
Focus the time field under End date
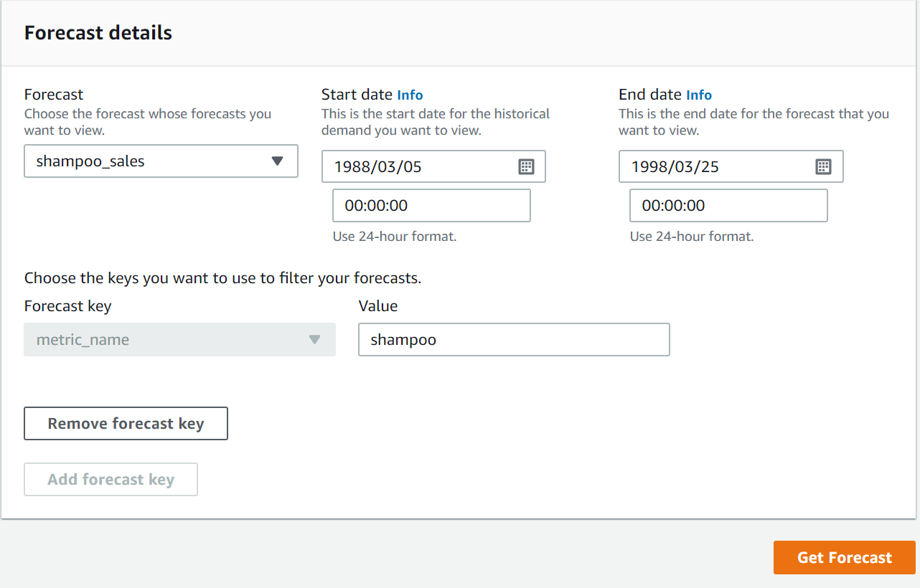[x=728, y=206]
